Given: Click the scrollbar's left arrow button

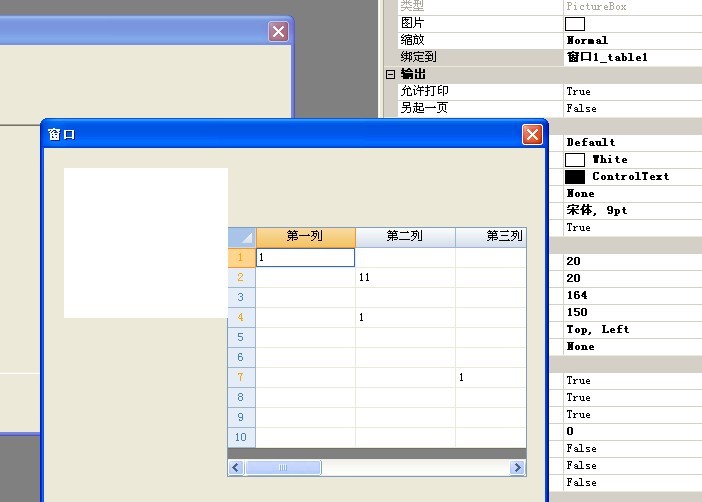Looking at the screenshot, I should tap(236, 467).
